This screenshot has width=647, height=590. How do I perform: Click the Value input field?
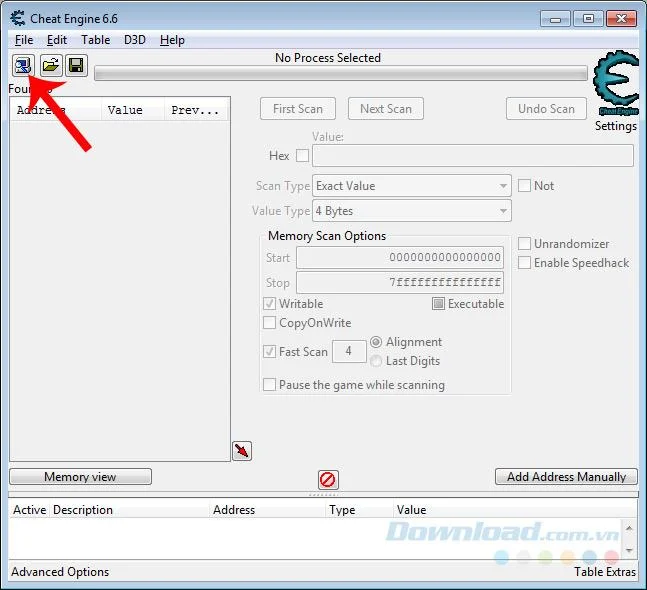pyautogui.click(x=473, y=156)
